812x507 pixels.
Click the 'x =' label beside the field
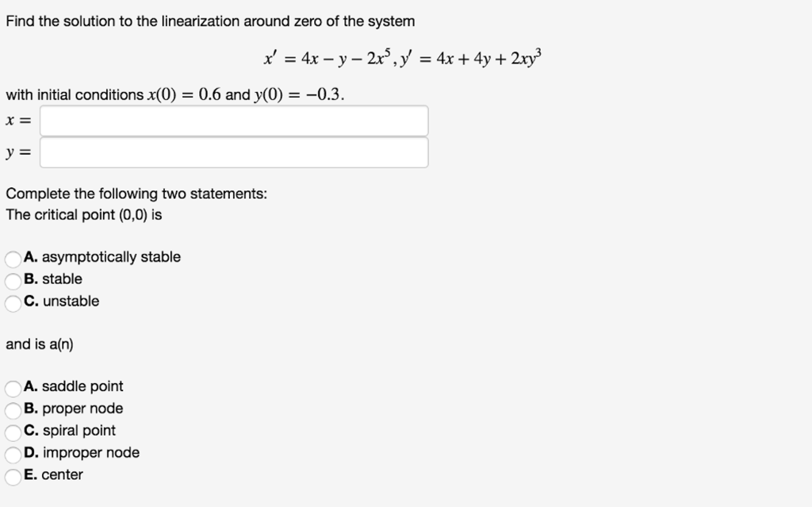tap(16, 120)
